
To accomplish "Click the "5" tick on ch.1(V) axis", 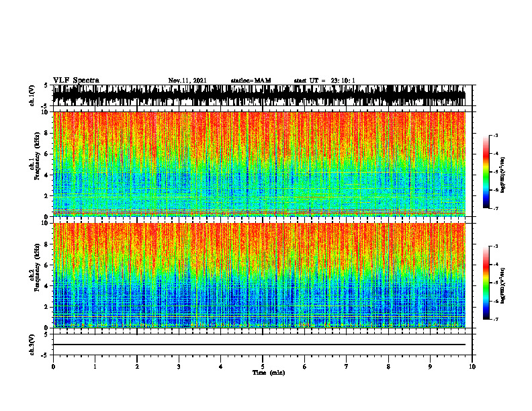I will (x=46, y=86).
